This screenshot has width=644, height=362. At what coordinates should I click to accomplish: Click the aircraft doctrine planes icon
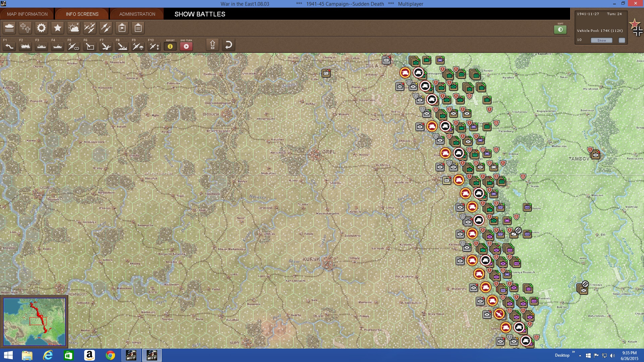point(90,28)
